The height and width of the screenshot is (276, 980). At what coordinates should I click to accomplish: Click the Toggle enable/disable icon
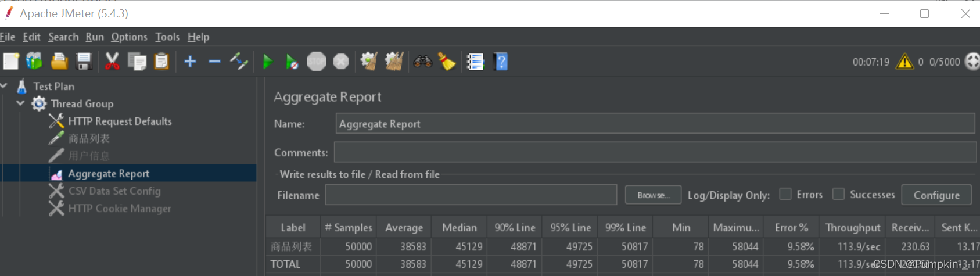(239, 61)
